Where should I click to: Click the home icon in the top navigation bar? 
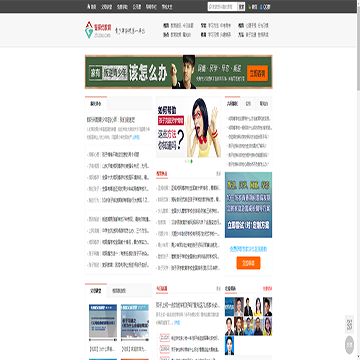88,6
